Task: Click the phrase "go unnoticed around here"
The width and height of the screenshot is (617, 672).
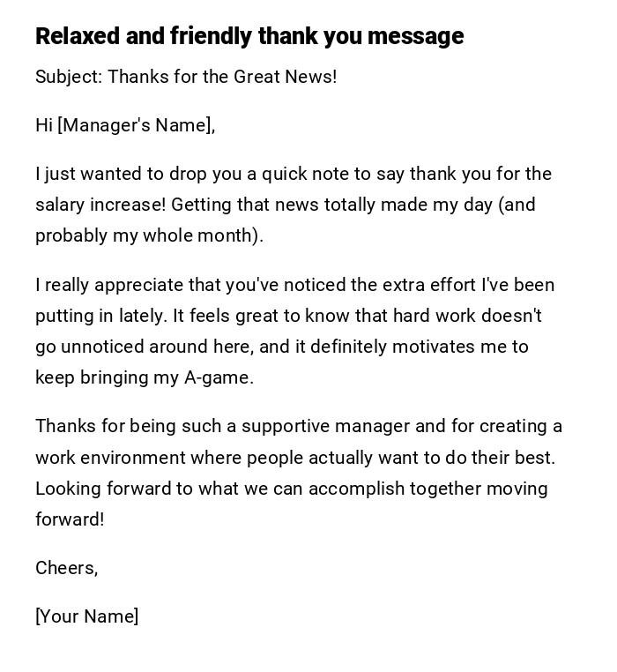Action: coord(143,347)
